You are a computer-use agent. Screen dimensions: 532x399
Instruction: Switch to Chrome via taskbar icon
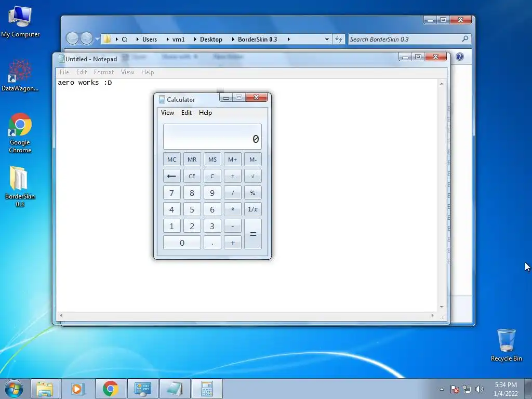coord(110,389)
